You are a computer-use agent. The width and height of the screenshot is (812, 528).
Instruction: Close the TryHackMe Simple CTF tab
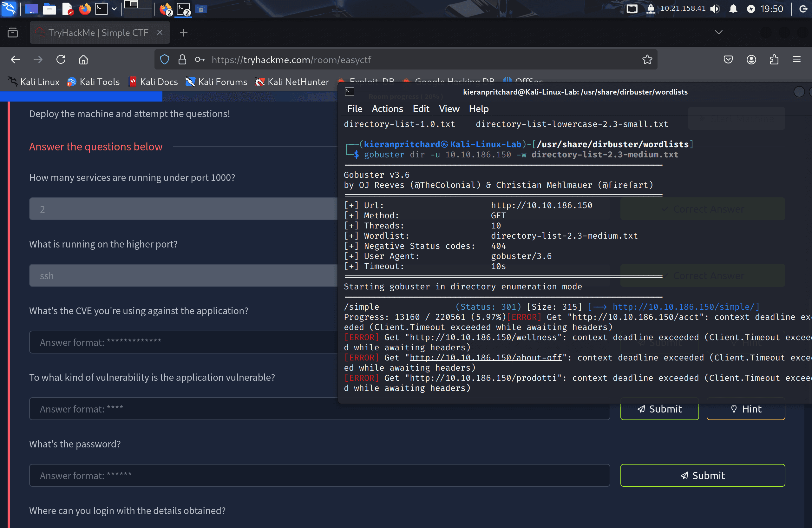(160, 33)
